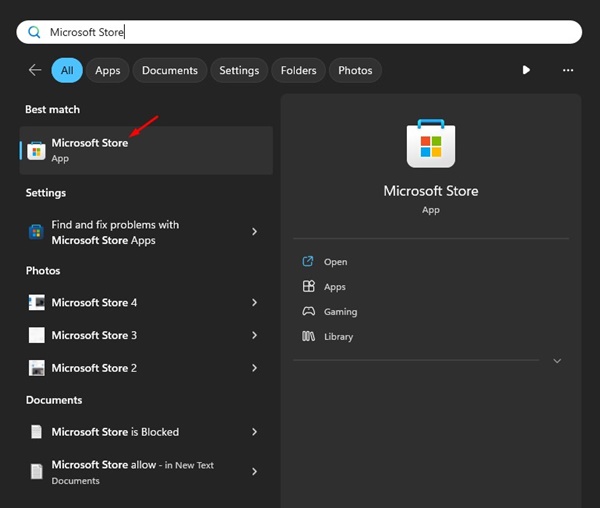Click the Microsoft Store 2 photo thumbnail
The image size is (600, 508).
(x=36, y=368)
